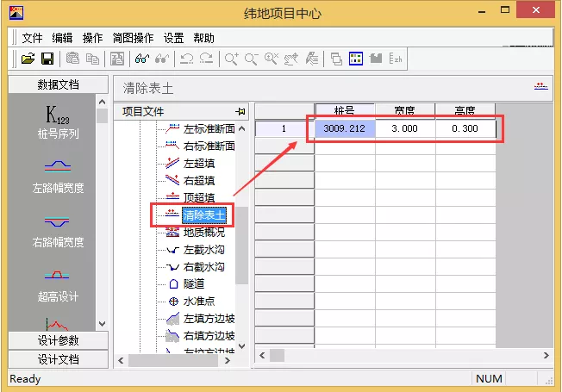Open the 简图操作 menu
Image resolution: width=562 pixels, height=392 pixels.
(134, 38)
